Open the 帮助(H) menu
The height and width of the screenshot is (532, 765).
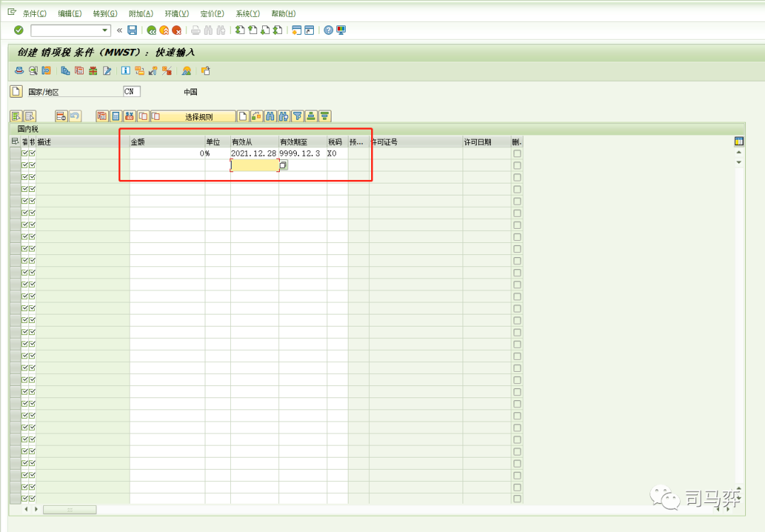[283, 13]
